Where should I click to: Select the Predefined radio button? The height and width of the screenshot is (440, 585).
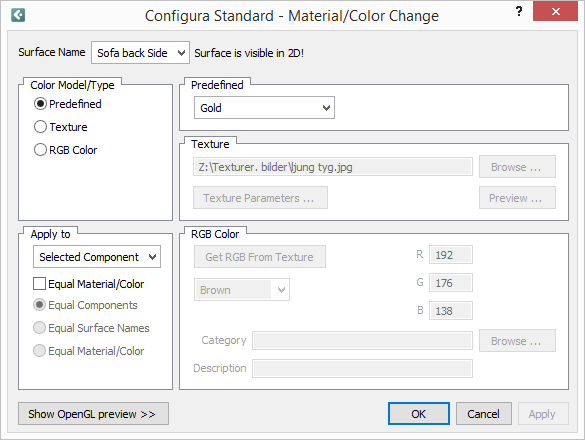tap(40, 104)
